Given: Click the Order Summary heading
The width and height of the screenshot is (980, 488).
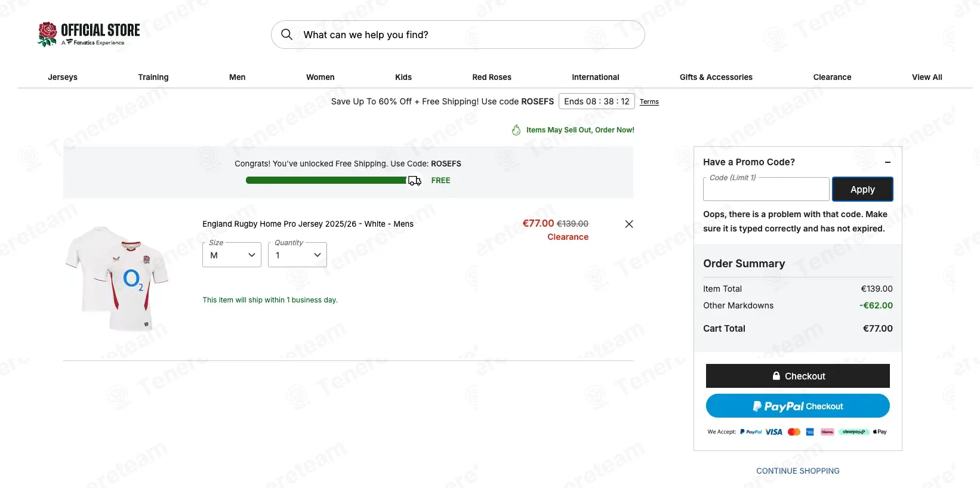Looking at the screenshot, I should tap(744, 264).
